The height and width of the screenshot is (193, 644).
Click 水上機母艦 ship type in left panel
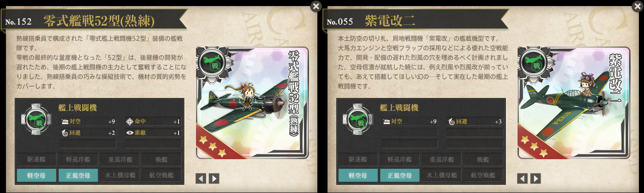[x=120, y=175]
